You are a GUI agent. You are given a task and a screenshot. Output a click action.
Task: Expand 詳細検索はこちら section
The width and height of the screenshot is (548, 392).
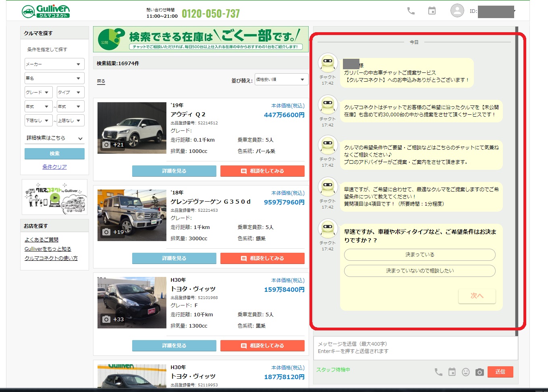tap(54, 138)
